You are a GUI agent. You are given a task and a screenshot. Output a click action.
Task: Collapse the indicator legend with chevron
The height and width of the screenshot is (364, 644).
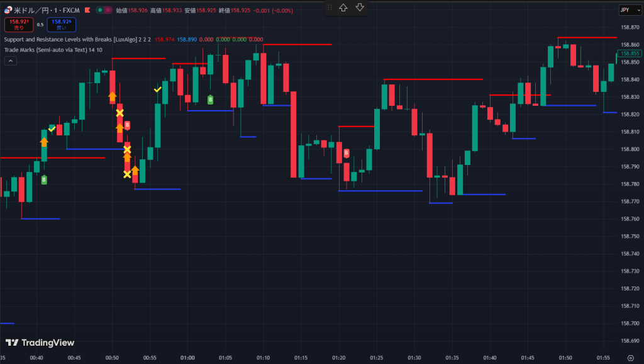pyautogui.click(x=11, y=60)
